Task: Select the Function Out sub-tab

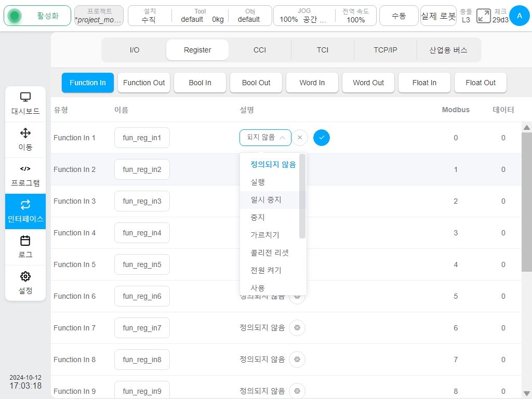Action: click(144, 83)
